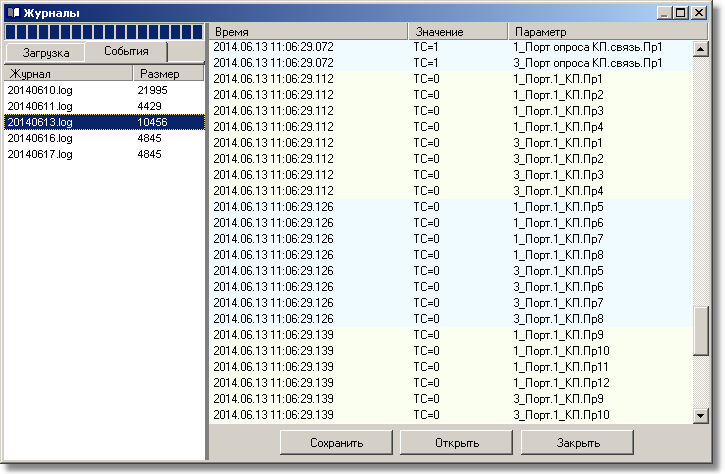The height and width of the screenshot is (474, 725).
Task: Click the blue loading progress bar
Action: [x=104, y=32]
